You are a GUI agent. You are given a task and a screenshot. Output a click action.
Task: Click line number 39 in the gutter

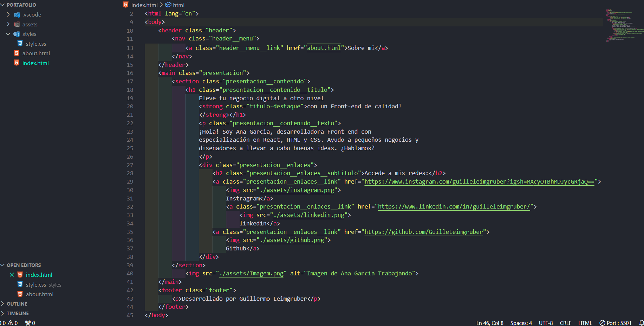(130, 266)
